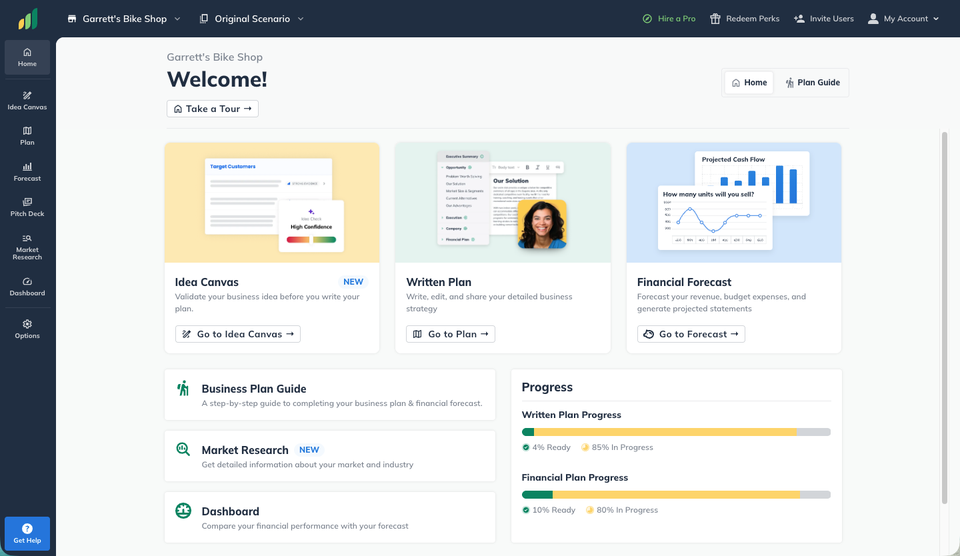
Task: Click the Market Research magnifier icon
Action: 183,449
